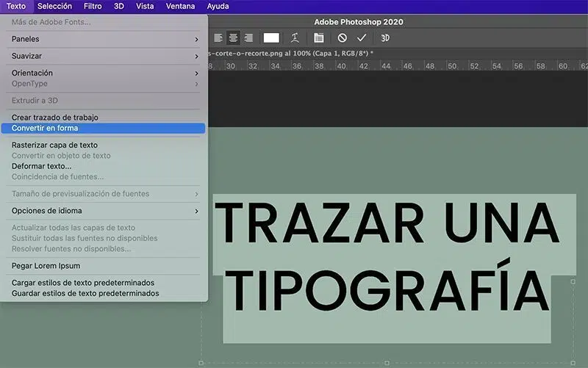Cancel current text edits with the circle-slash icon
The image size is (588, 368).
click(x=342, y=38)
